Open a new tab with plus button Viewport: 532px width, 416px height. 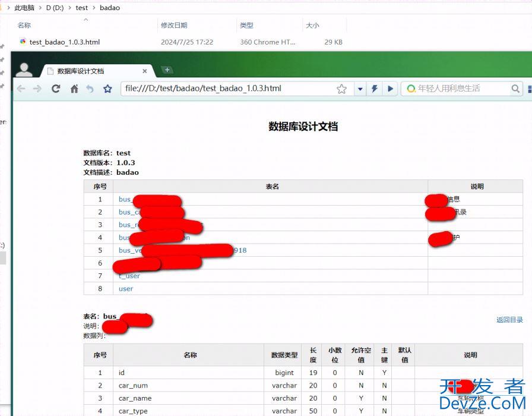tap(167, 70)
